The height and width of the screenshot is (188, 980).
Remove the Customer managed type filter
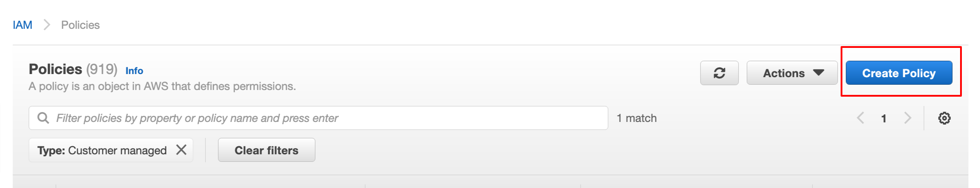[x=181, y=150]
